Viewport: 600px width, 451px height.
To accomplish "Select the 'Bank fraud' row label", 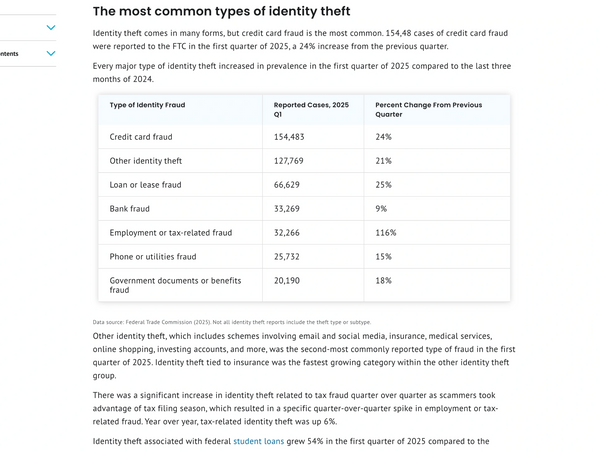I will 130,208.
